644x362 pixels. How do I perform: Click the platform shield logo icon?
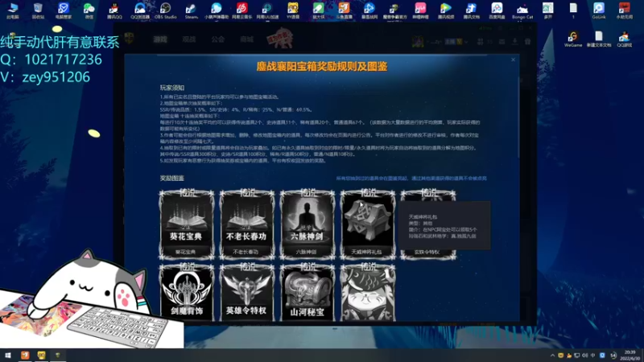pos(129,39)
